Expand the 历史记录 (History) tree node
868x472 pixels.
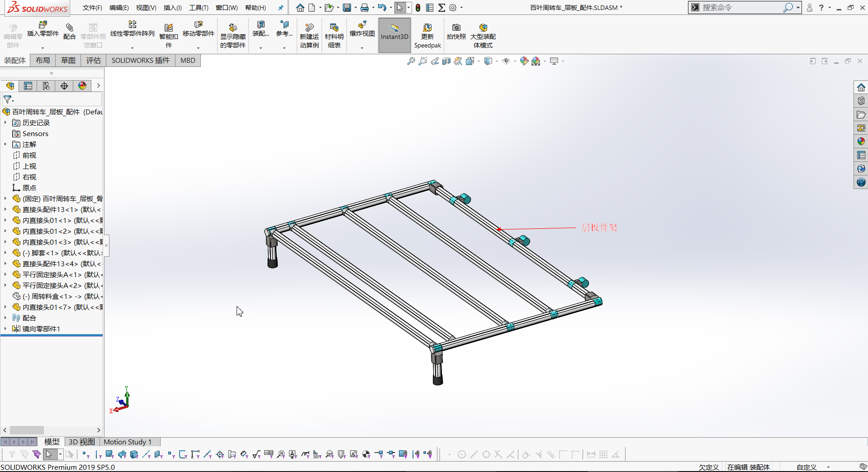[5, 123]
